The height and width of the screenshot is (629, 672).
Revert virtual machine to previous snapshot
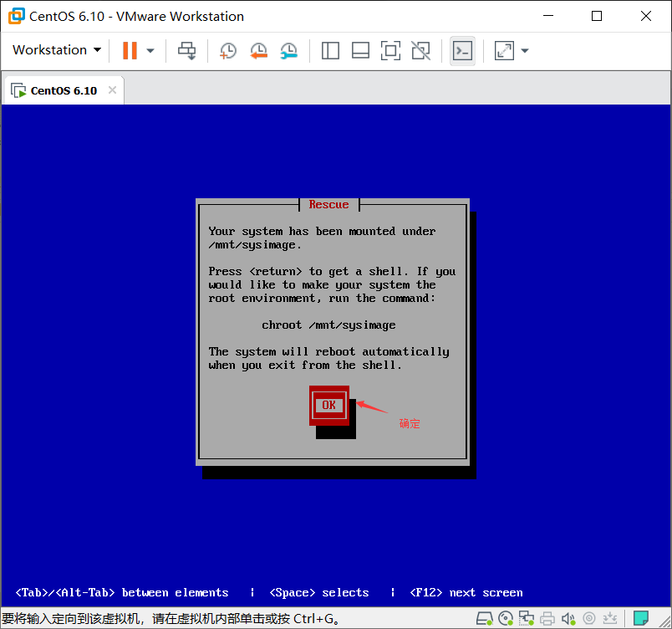tap(258, 50)
